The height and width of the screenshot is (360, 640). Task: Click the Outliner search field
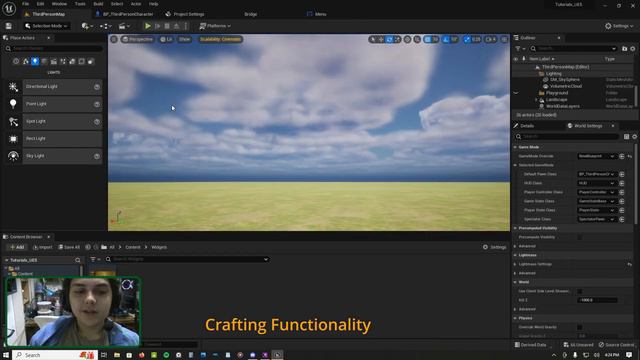click(x=574, y=49)
